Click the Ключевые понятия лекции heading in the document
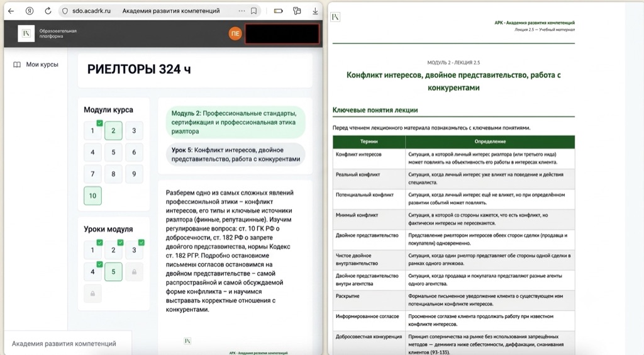 click(x=375, y=110)
